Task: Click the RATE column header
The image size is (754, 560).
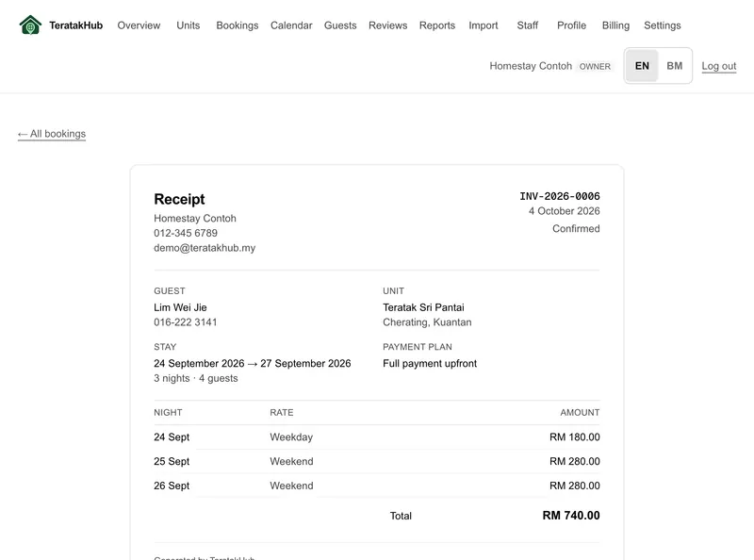Action: point(281,413)
